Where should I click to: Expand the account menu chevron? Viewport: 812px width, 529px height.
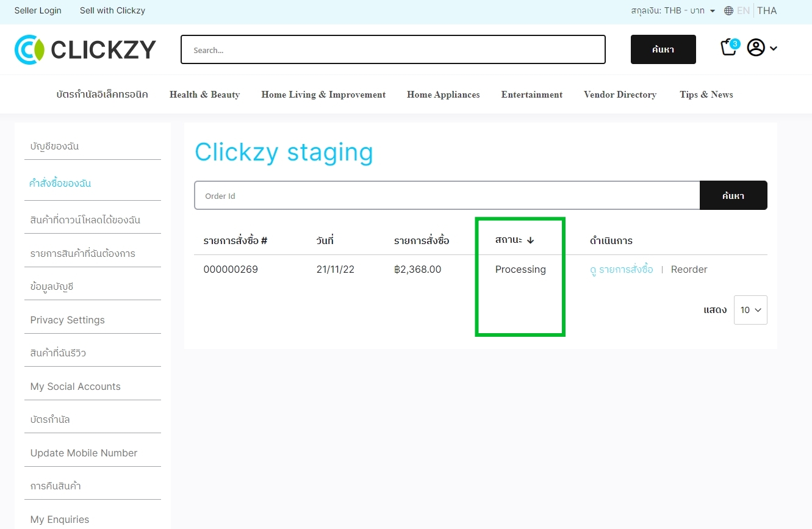[x=774, y=48]
